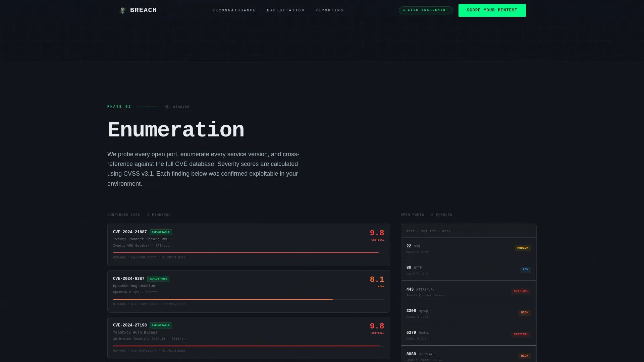The width and height of the screenshot is (644, 362).
Task: Click the 48h elapsed text
Action: click(176, 107)
